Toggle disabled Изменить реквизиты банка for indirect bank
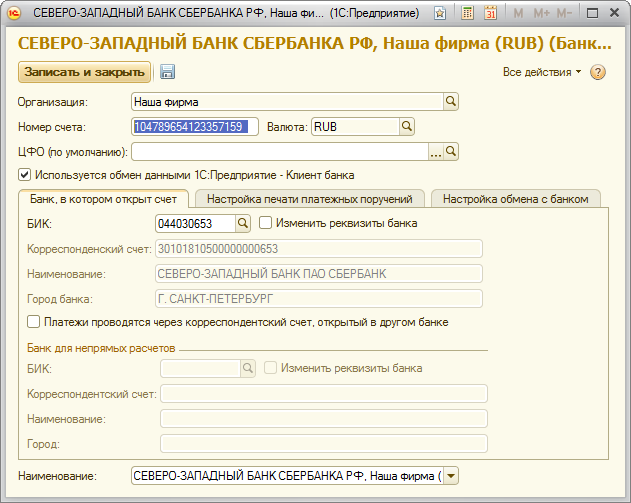631x503 pixels. pyautogui.click(x=270, y=368)
